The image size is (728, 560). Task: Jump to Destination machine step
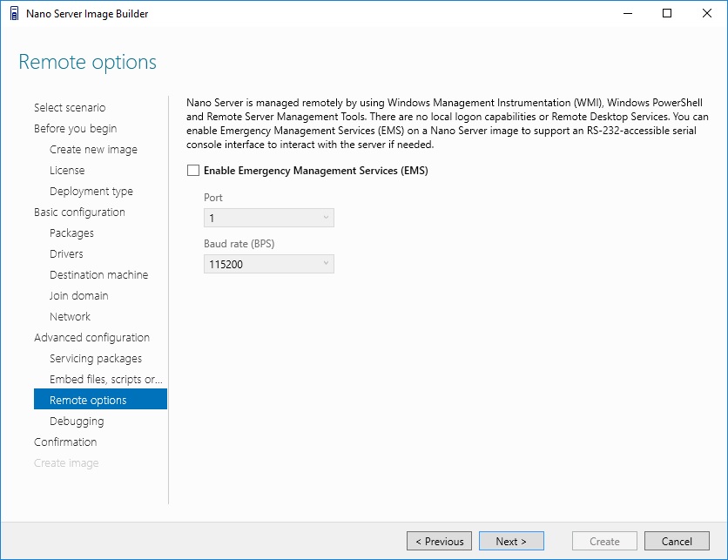(x=99, y=275)
